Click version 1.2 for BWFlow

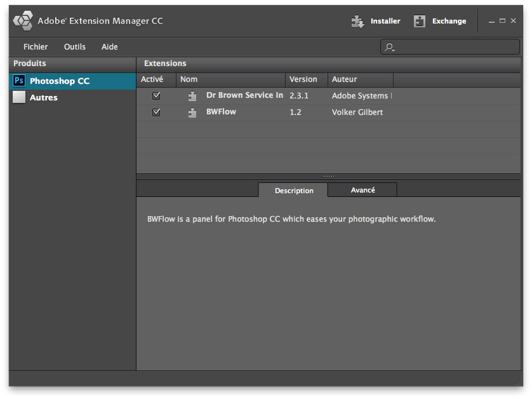(295, 112)
